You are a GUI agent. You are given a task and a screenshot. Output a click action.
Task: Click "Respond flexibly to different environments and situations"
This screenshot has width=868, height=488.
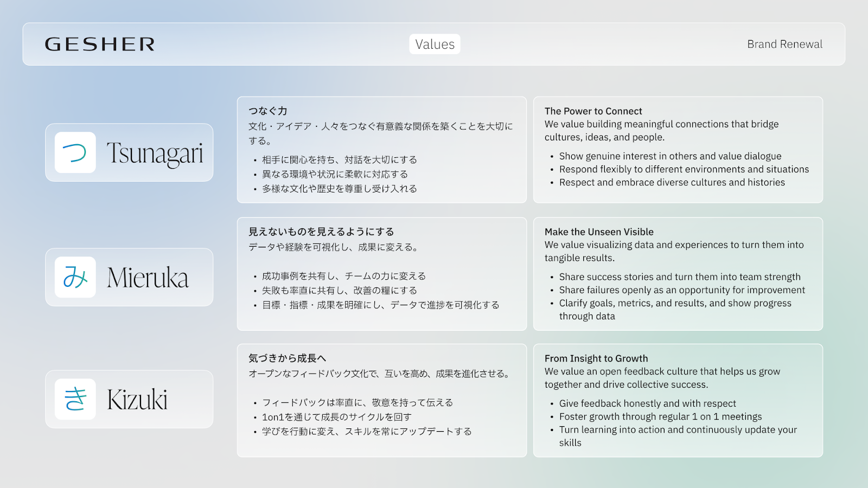[x=684, y=169]
